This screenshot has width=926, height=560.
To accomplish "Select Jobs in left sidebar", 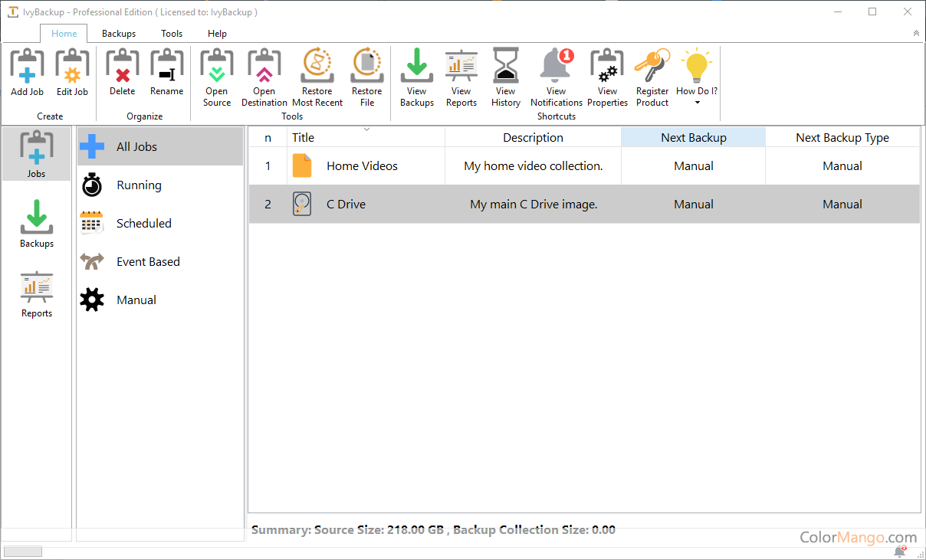I will click(x=37, y=155).
